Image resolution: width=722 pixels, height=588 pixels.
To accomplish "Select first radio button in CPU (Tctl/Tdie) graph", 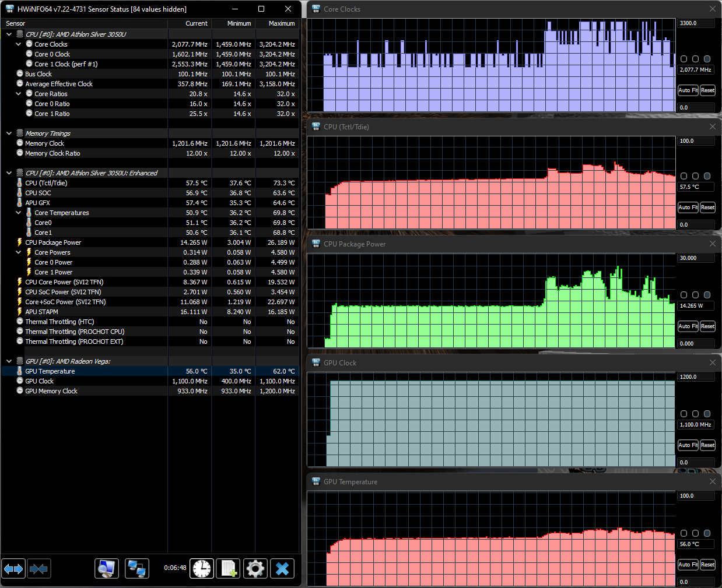I will (684, 176).
